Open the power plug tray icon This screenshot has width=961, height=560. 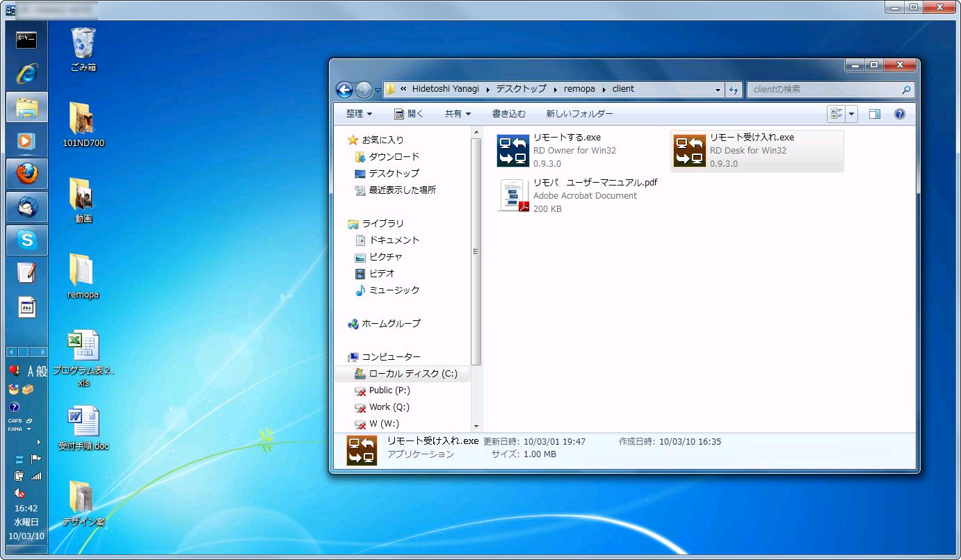pos(19,476)
